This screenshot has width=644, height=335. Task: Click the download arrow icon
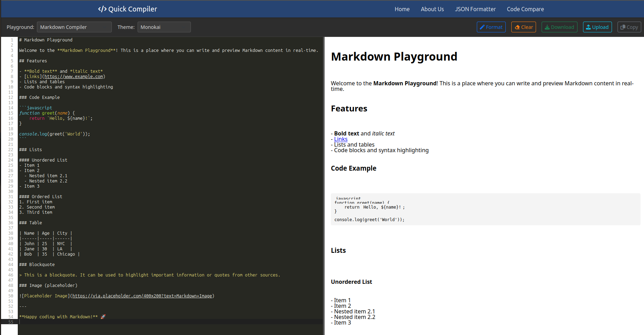click(x=547, y=27)
